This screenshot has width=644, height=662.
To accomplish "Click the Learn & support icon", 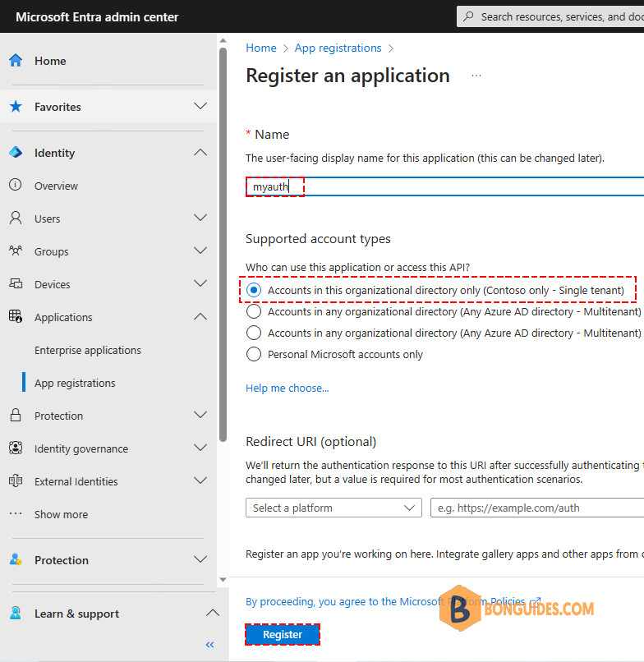I will [x=16, y=613].
